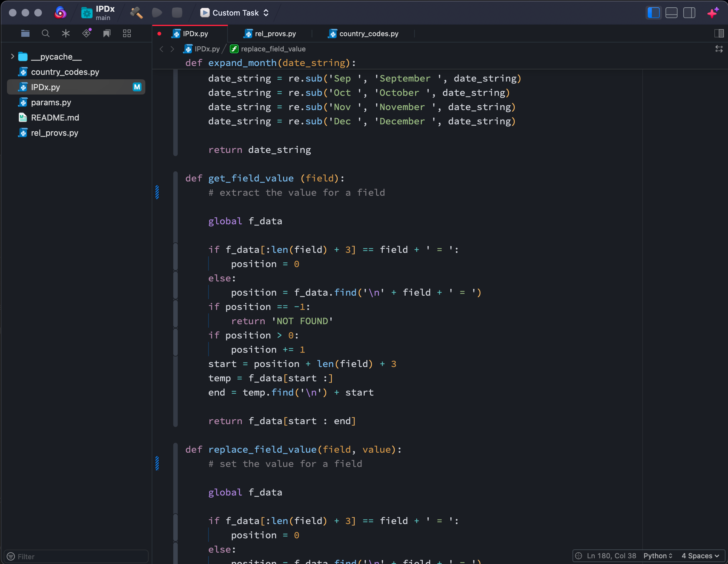This screenshot has width=728, height=564.
Task: Open the clips grid sidebar icon
Action: [x=127, y=33]
